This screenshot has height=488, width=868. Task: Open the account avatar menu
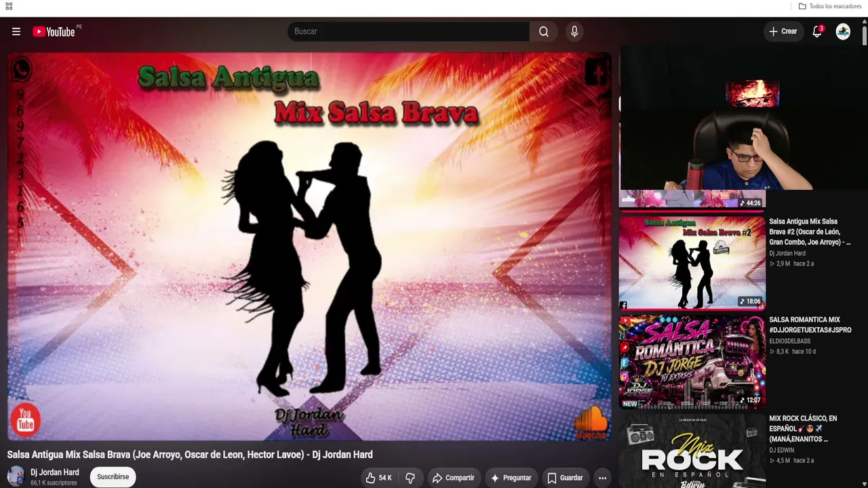(x=843, y=31)
